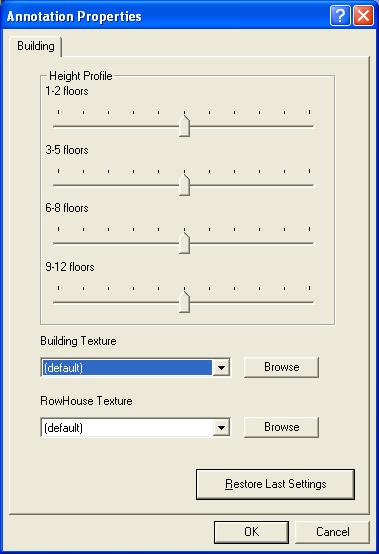Close the Annotation Properties dialog
Image resolution: width=379 pixels, height=554 pixels.
pyautogui.click(x=363, y=16)
